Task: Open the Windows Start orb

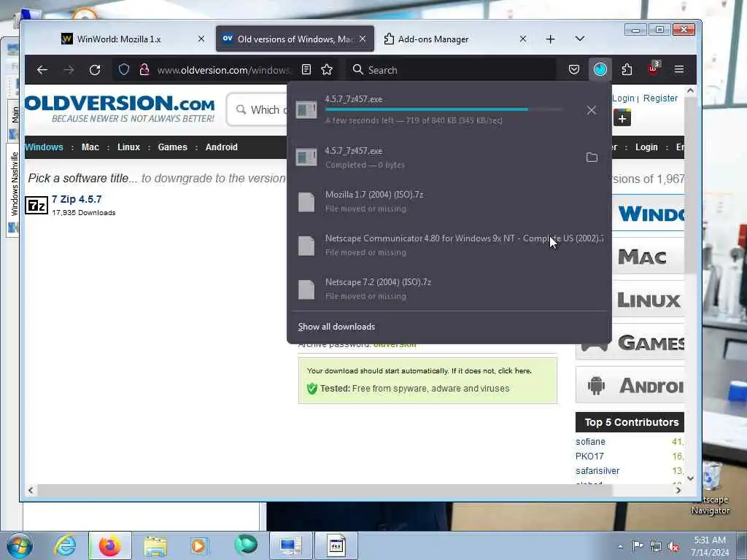Action: [20, 545]
